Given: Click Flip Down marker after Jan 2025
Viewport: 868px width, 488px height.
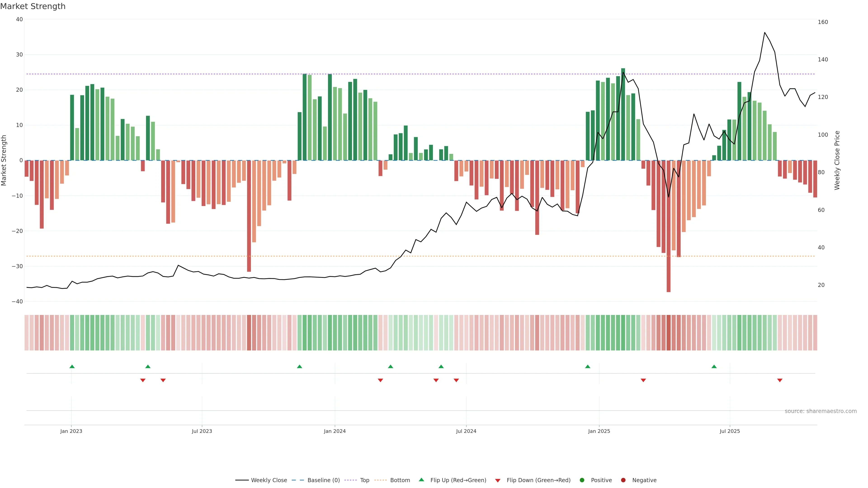Looking at the screenshot, I should click(x=643, y=380).
